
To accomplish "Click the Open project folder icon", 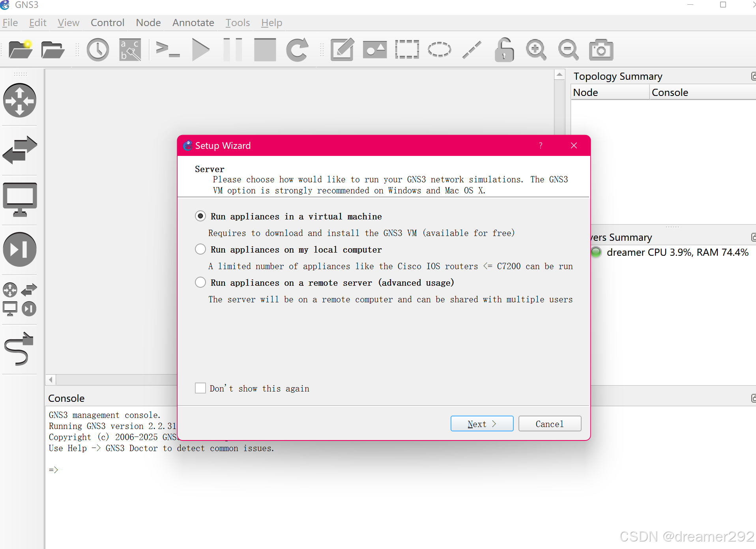I will (52, 50).
